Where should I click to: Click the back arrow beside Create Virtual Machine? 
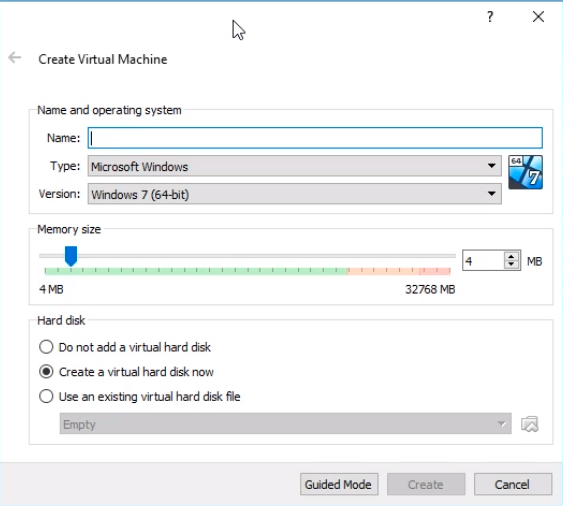[14, 57]
